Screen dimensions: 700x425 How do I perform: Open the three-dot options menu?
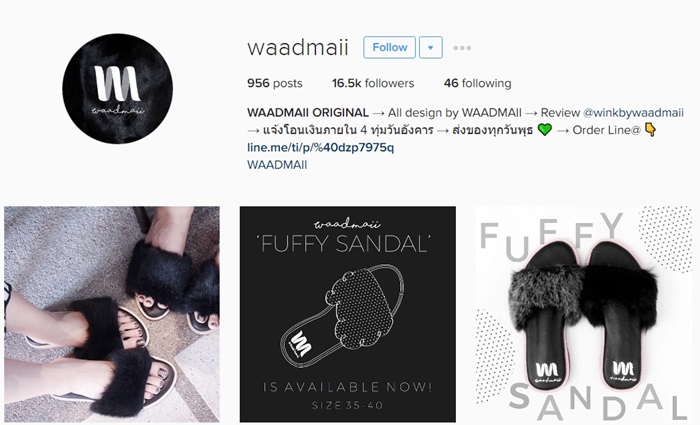tap(462, 48)
